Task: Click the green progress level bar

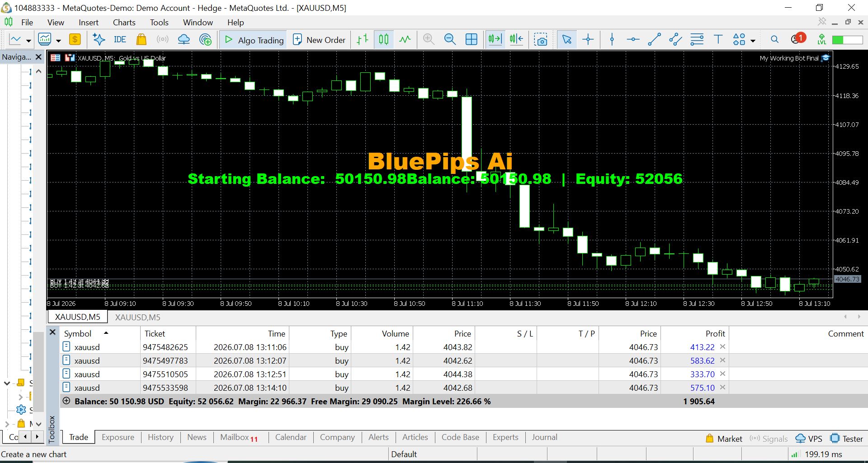Action: pos(847,40)
